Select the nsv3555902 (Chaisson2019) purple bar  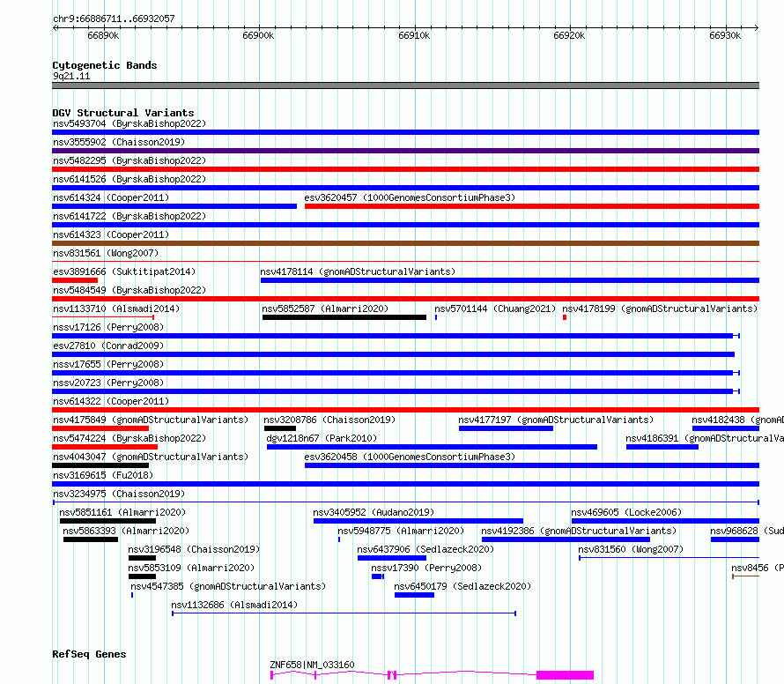tap(405, 151)
